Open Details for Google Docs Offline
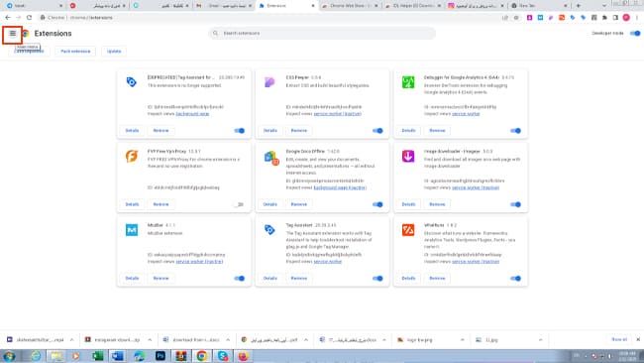Viewport: 644px width, 363px height. coord(269,204)
